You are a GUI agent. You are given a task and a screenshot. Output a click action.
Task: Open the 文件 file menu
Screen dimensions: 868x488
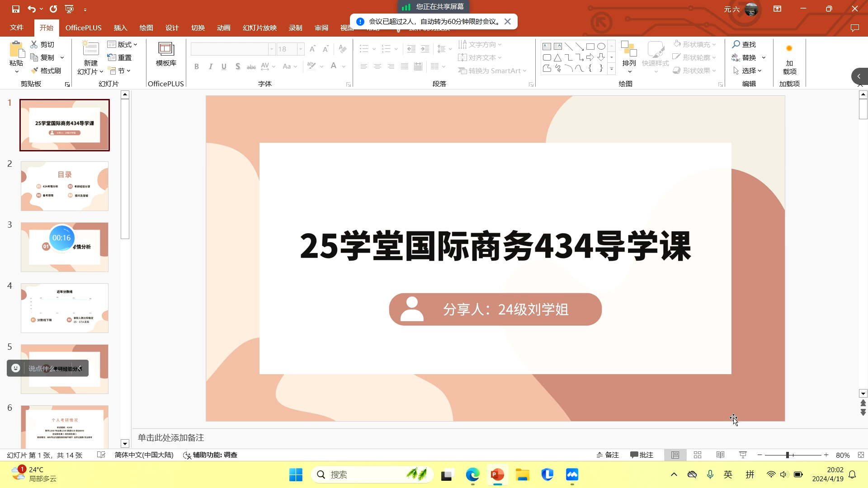click(17, 28)
